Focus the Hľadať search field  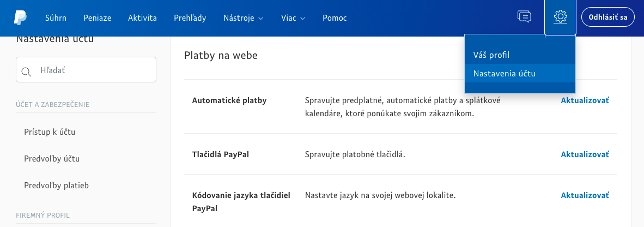(86, 69)
